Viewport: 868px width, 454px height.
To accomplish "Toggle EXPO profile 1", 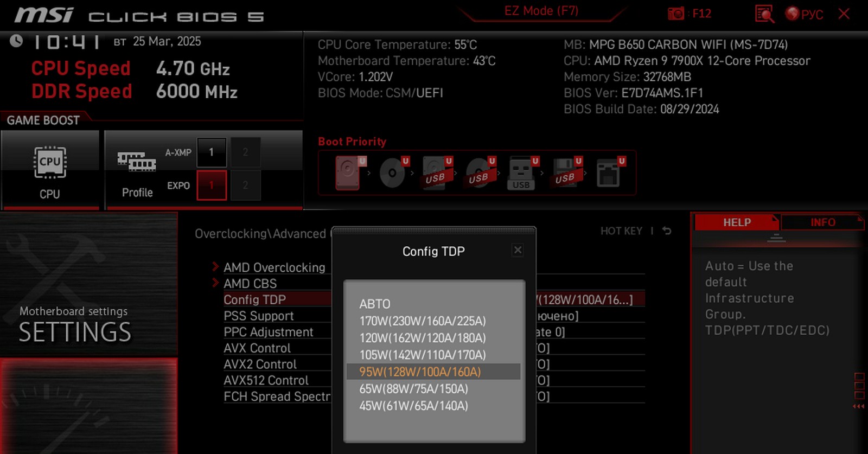I will pos(212,186).
